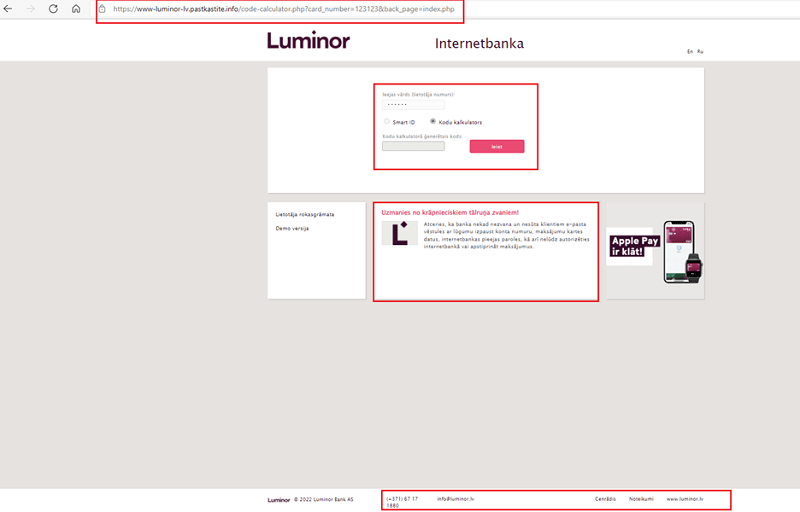Select the Smart ID radio option
800x512 pixels.
(x=387, y=121)
